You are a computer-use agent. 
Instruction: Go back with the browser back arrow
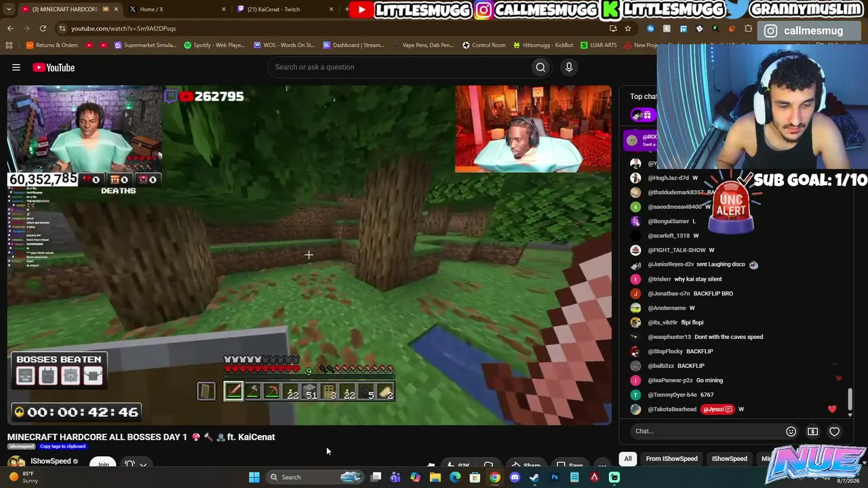click(x=10, y=28)
